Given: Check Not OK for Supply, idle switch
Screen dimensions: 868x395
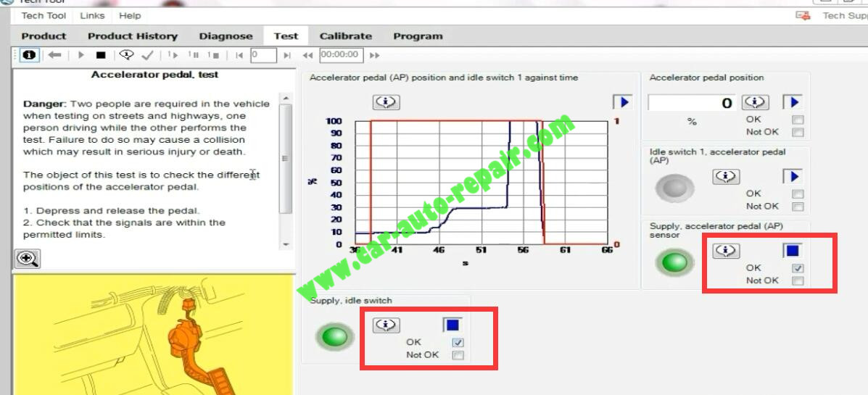Looking at the screenshot, I should pos(458,355).
